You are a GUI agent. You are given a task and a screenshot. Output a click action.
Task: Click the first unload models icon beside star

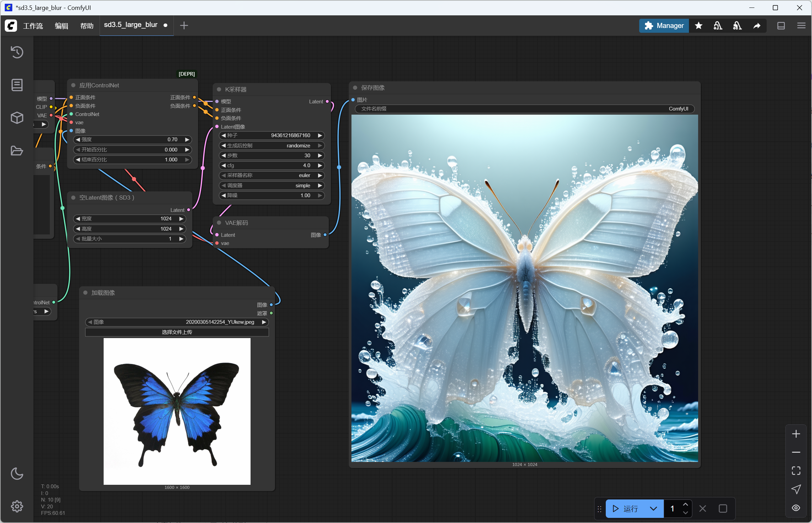pos(718,26)
